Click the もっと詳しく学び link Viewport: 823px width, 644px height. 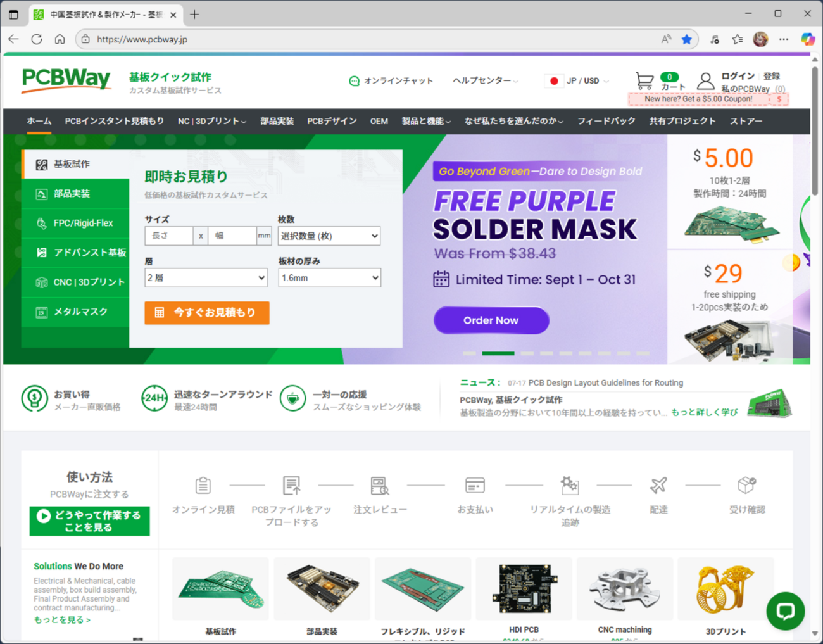(705, 412)
